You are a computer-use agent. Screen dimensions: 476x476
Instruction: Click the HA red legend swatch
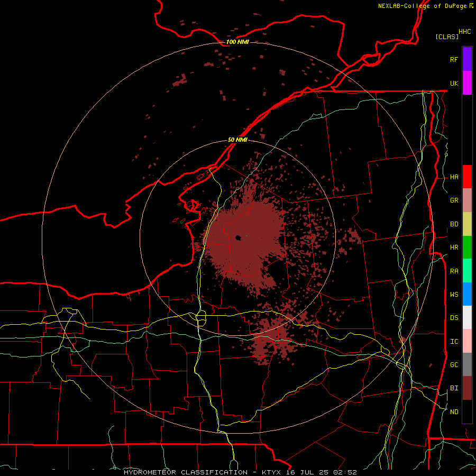(467, 177)
